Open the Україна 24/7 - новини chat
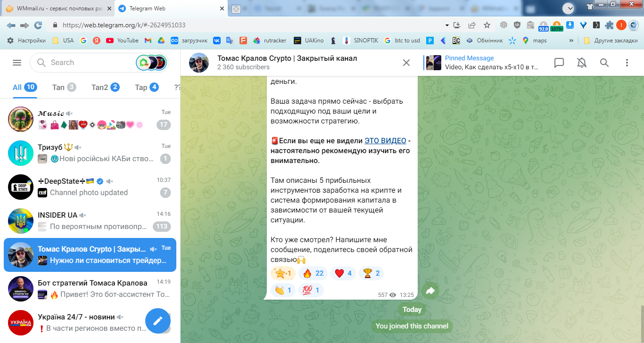Viewport: 644px width, 343px height. coord(90,323)
